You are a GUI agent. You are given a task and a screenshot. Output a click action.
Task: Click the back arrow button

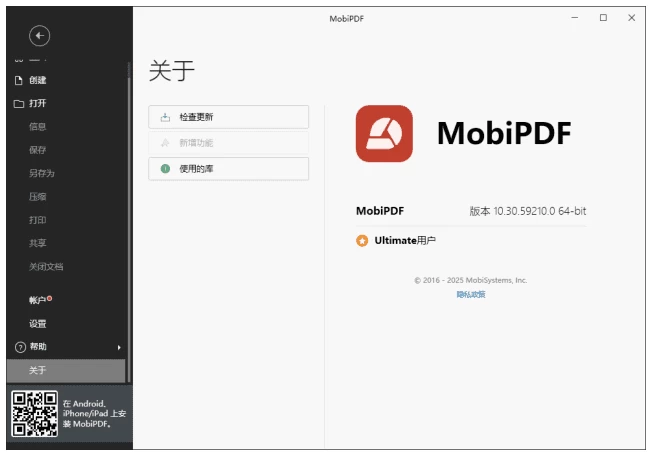click(x=40, y=37)
